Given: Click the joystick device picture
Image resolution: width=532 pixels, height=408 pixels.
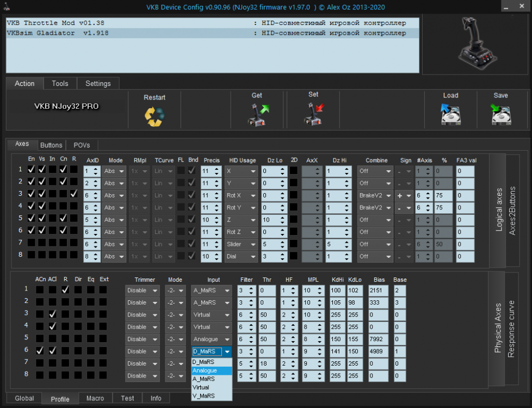Looking at the screenshot, I should pos(477,45).
